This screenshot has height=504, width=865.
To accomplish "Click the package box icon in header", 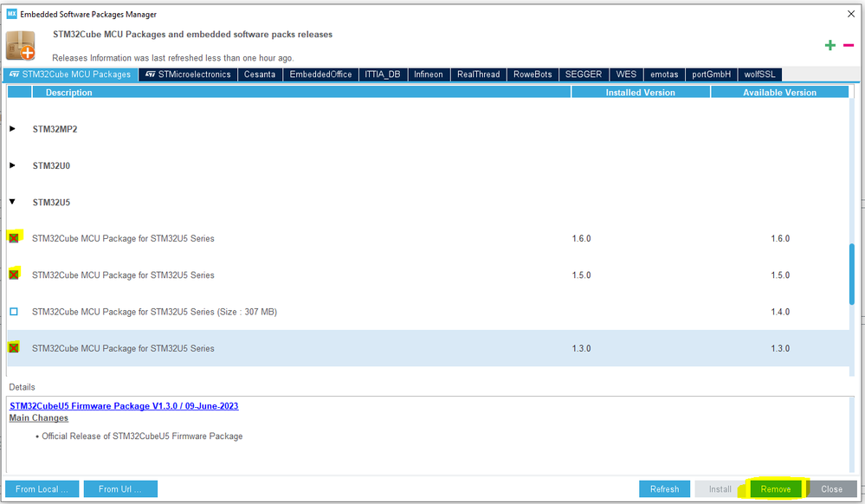I will [21, 45].
